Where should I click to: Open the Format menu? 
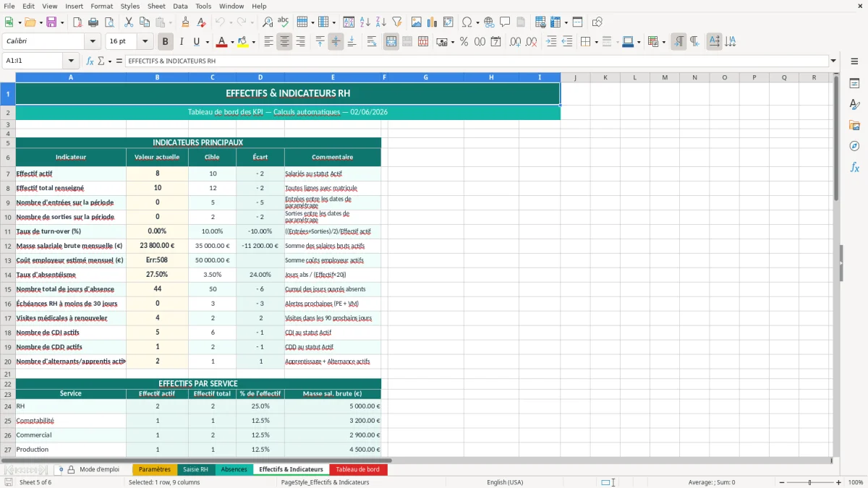click(101, 6)
